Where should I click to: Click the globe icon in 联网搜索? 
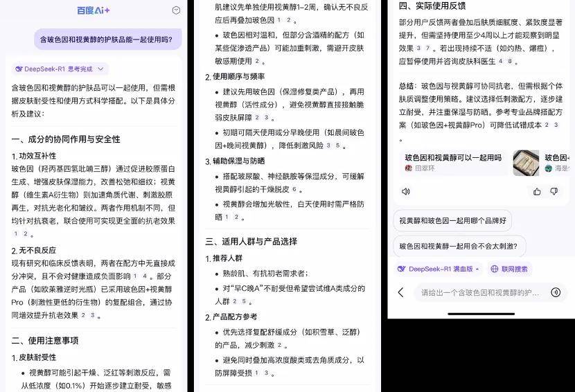[495, 269]
